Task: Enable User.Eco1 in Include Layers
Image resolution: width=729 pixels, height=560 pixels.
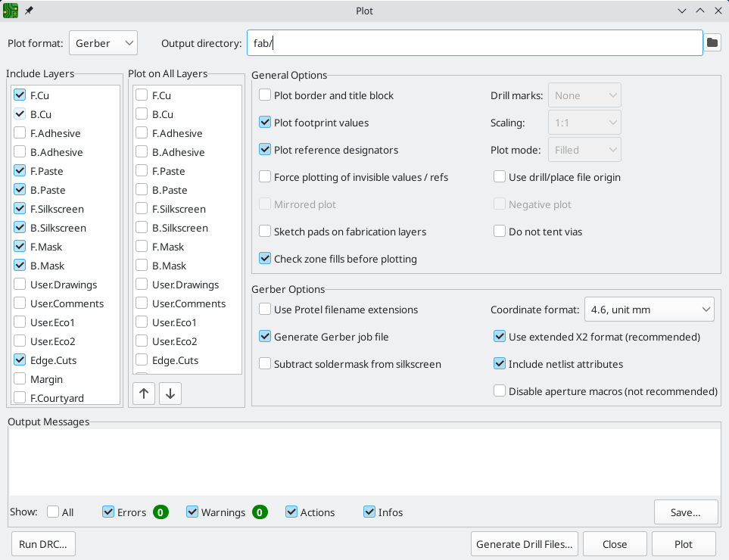Action: [x=20, y=322]
